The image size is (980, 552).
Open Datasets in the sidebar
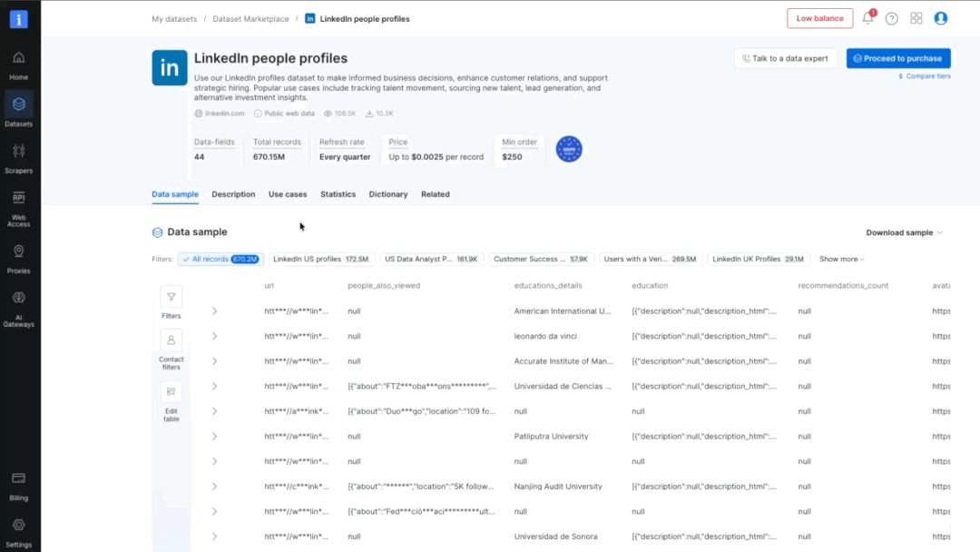pyautogui.click(x=19, y=110)
